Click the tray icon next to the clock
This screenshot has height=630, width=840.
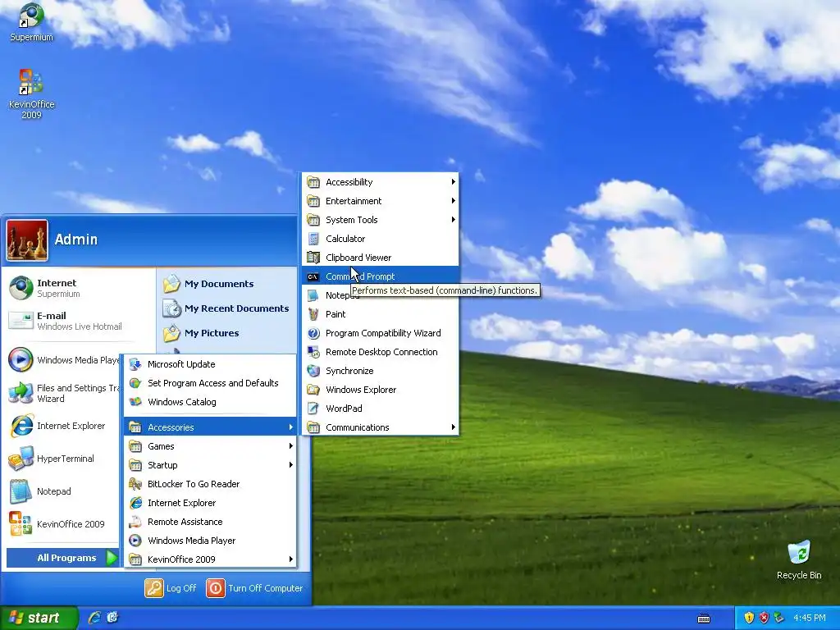779,618
